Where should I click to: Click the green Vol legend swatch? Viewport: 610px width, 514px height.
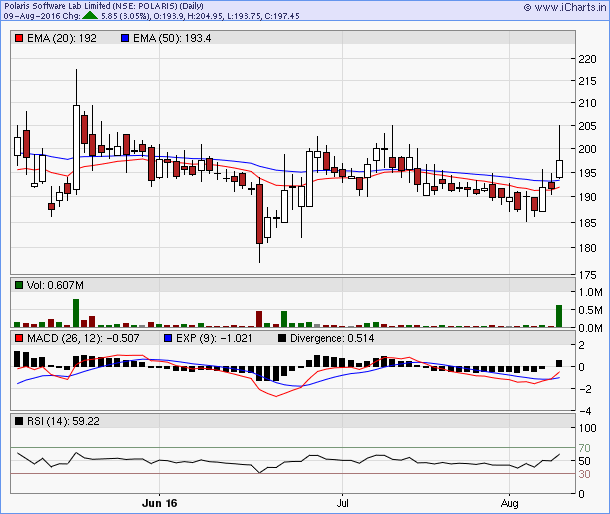[x=19, y=285]
